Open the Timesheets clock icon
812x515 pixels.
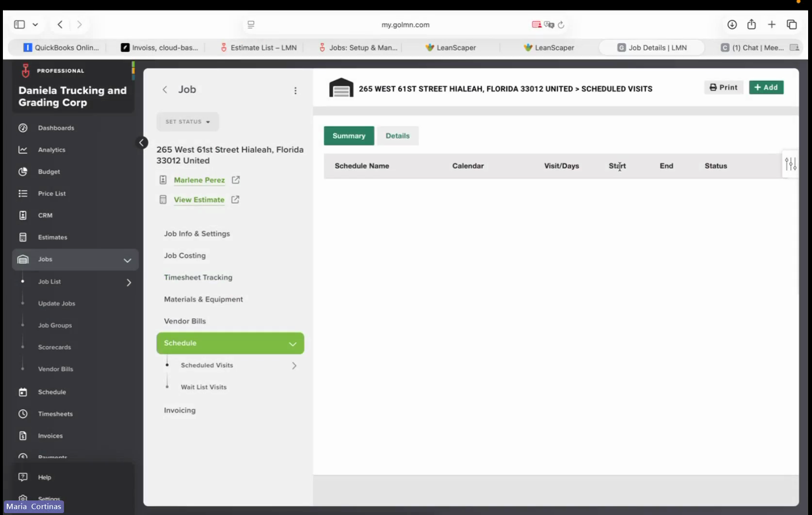pos(23,414)
